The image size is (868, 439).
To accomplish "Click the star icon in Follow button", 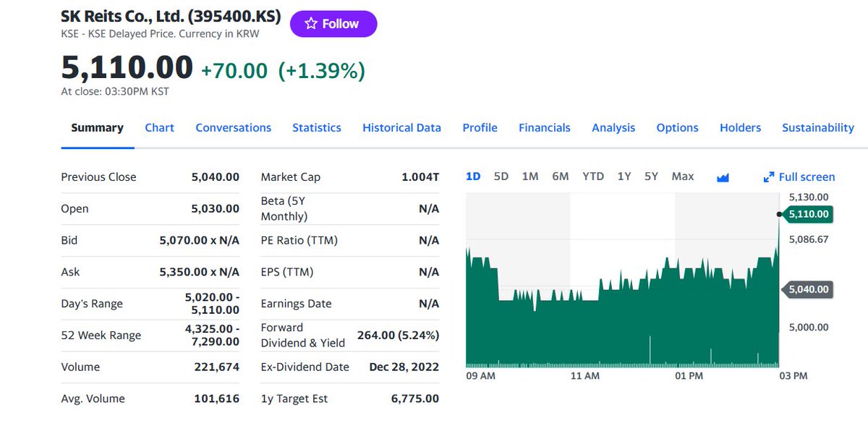I will tap(311, 24).
